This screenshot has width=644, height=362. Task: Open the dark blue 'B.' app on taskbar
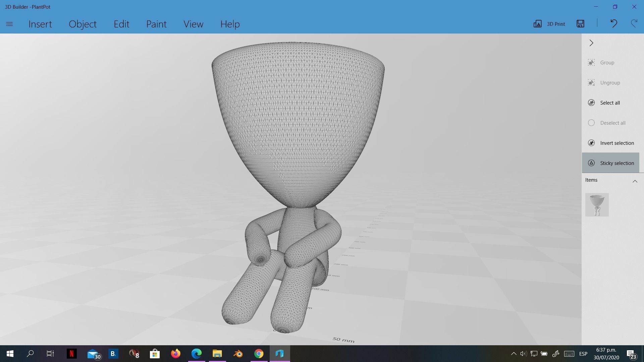click(113, 354)
